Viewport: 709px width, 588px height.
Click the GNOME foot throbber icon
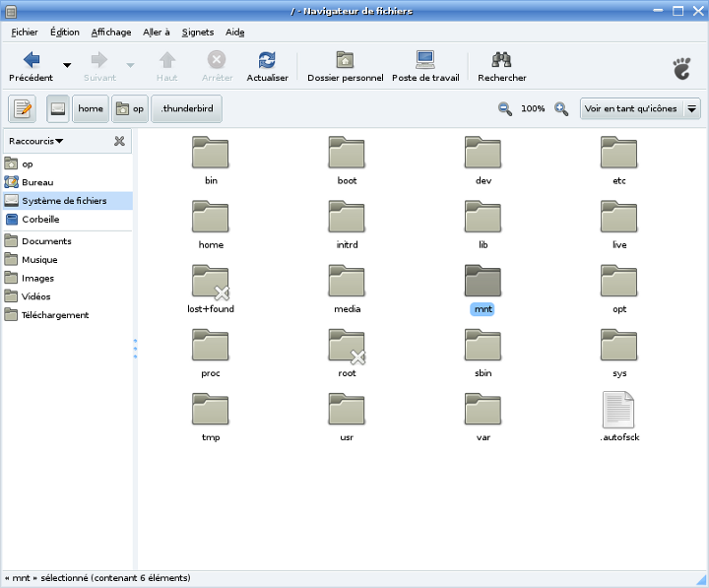(x=681, y=68)
